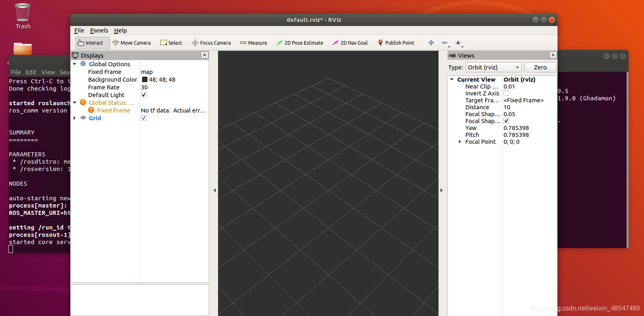Select the Global Options label
The image size is (644, 316).
(110, 64)
